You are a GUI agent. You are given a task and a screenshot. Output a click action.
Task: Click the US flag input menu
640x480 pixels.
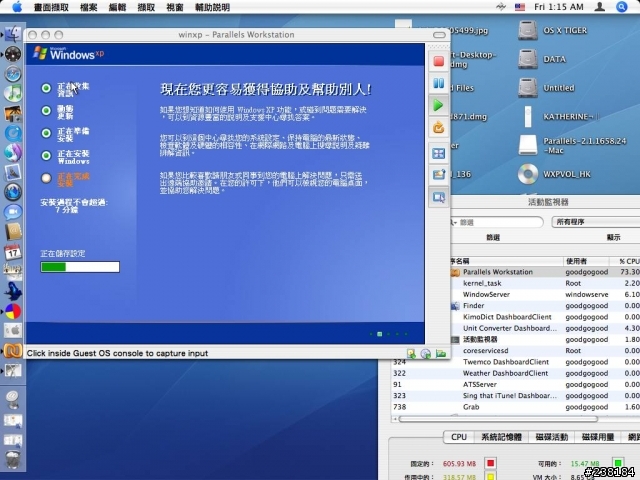(x=520, y=7)
